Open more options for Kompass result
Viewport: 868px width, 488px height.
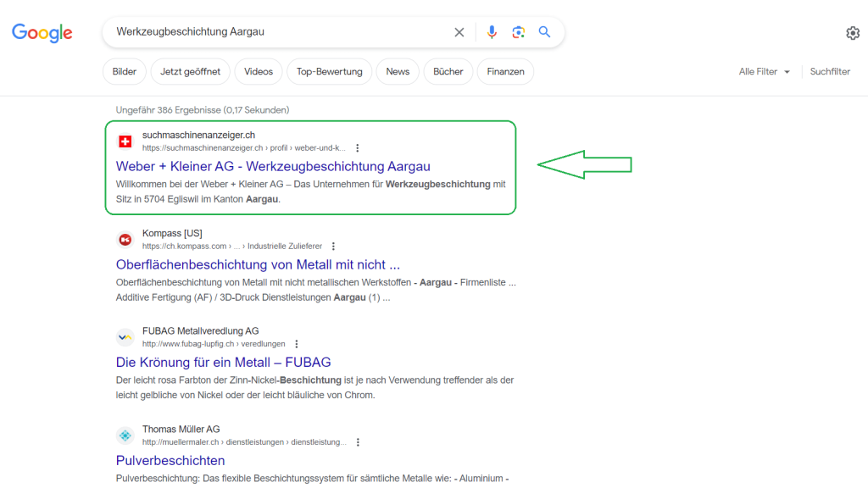(333, 247)
